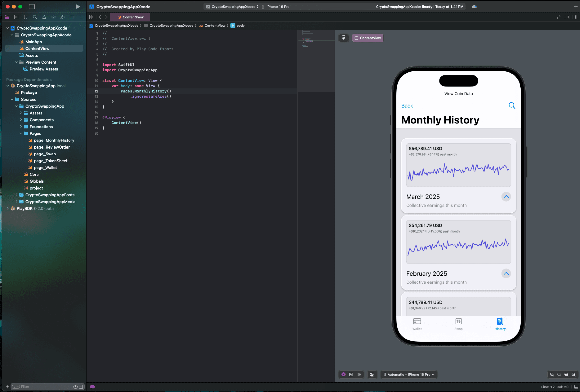The width and height of the screenshot is (580, 392).
Task: Add editor on right
Action: 577,17
